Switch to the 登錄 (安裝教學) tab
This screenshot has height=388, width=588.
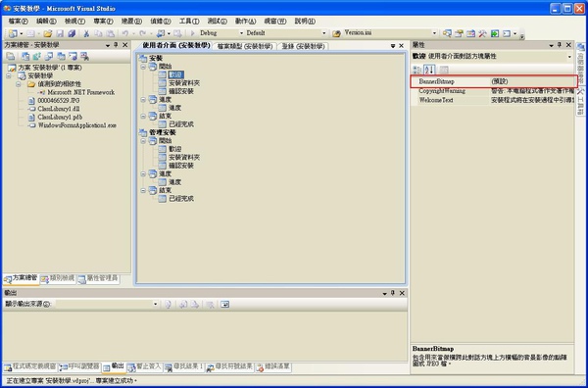click(x=304, y=46)
